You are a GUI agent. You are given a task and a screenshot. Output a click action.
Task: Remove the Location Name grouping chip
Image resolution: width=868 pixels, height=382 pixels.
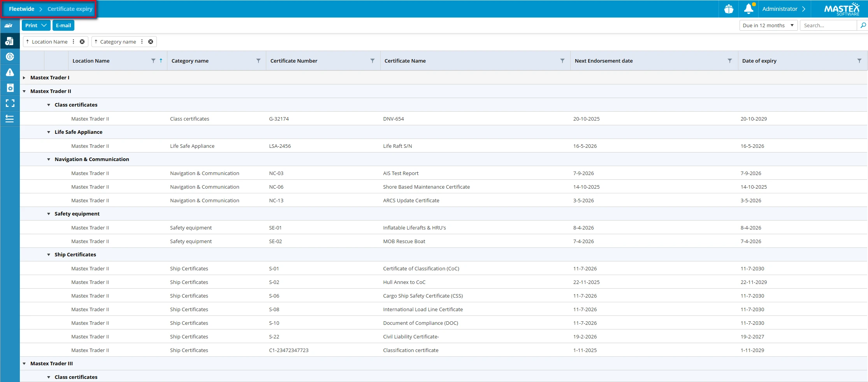82,42
